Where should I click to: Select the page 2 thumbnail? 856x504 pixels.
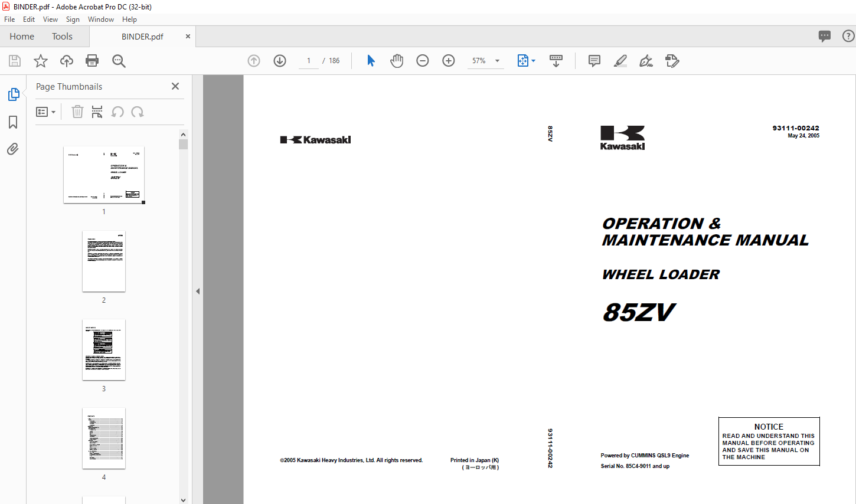(x=104, y=261)
